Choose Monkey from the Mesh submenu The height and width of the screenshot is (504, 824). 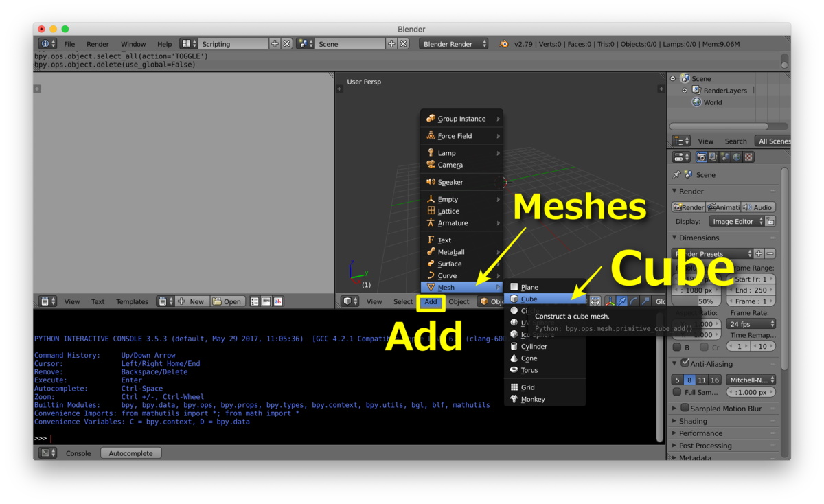pyautogui.click(x=546, y=399)
